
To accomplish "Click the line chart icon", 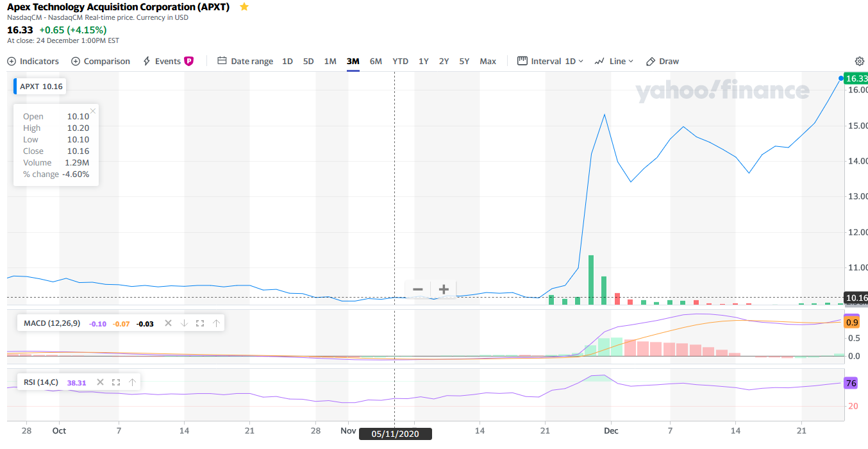I will tap(599, 62).
